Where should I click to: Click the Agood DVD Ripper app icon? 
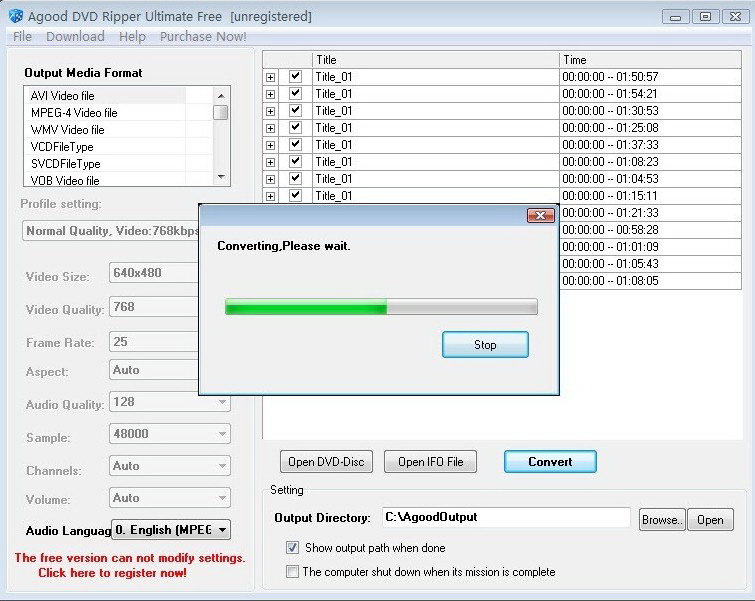coord(16,16)
